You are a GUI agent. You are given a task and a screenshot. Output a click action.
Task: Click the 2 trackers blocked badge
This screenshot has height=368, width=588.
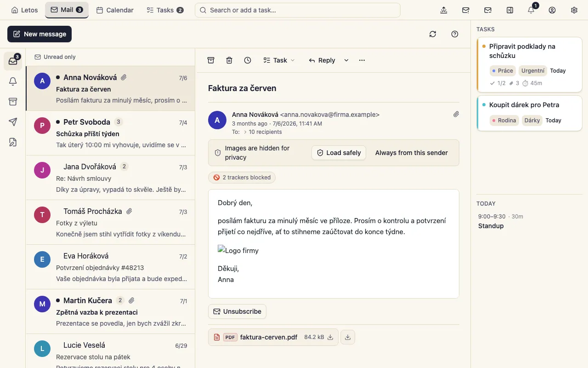pos(242,178)
